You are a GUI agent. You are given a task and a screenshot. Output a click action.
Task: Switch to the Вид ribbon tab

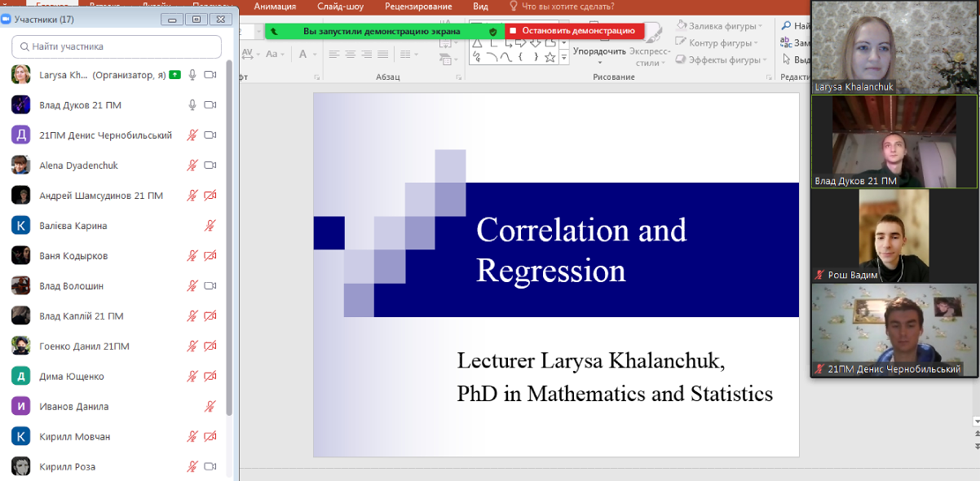(480, 7)
